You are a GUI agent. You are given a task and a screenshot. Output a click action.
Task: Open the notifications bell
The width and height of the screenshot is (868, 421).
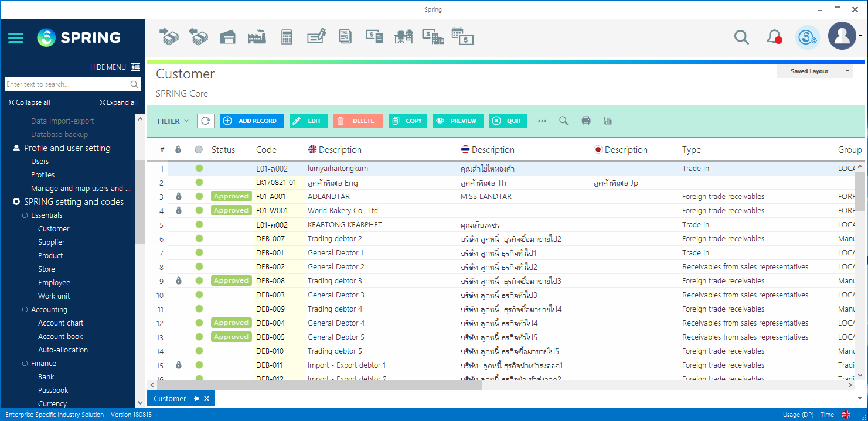774,37
